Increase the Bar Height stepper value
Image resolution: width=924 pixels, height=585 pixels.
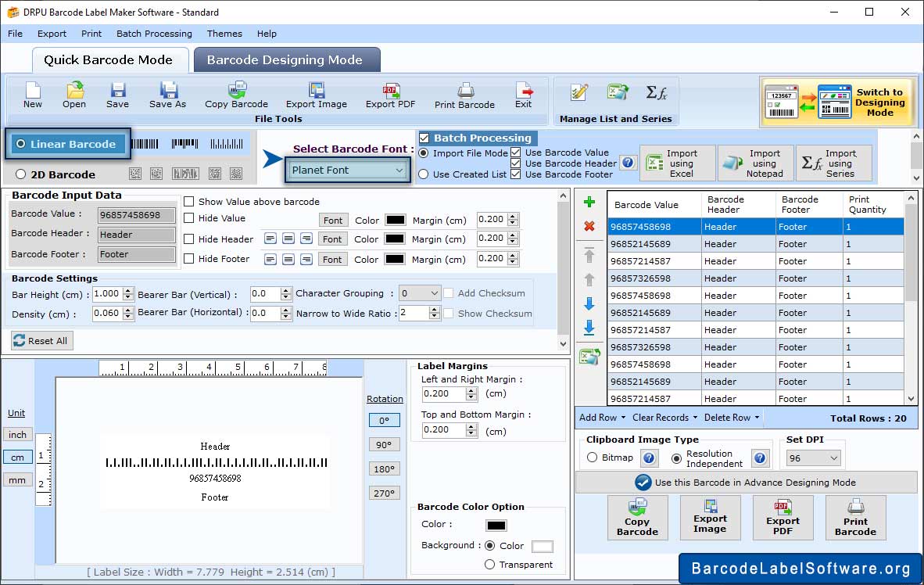(x=128, y=290)
